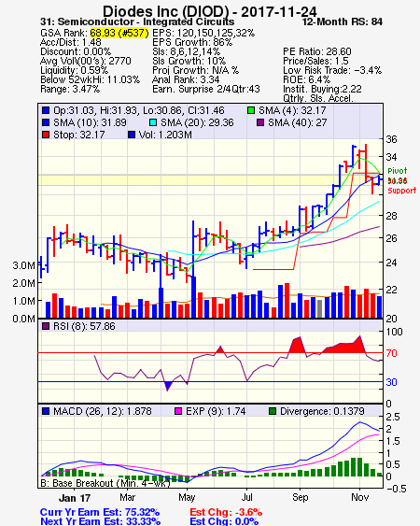The height and width of the screenshot is (526, 420).
Task: Click the Anal Rank: 3.34 value
Action: click(x=186, y=79)
